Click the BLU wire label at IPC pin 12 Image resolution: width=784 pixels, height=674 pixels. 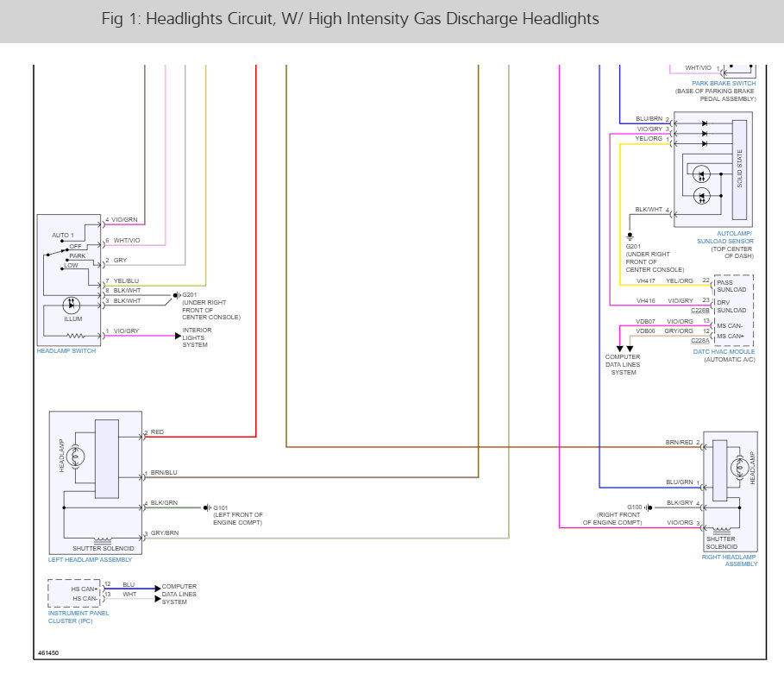tap(129, 584)
